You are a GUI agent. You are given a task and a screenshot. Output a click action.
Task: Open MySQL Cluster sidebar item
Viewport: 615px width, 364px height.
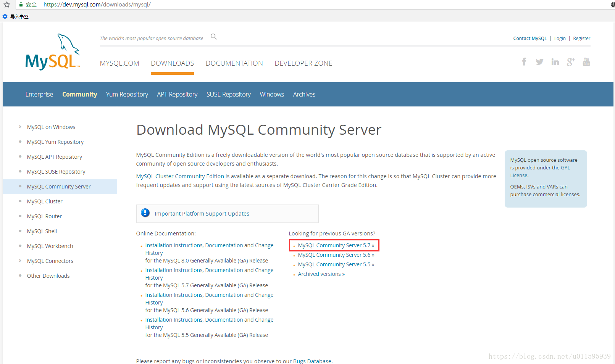45,201
